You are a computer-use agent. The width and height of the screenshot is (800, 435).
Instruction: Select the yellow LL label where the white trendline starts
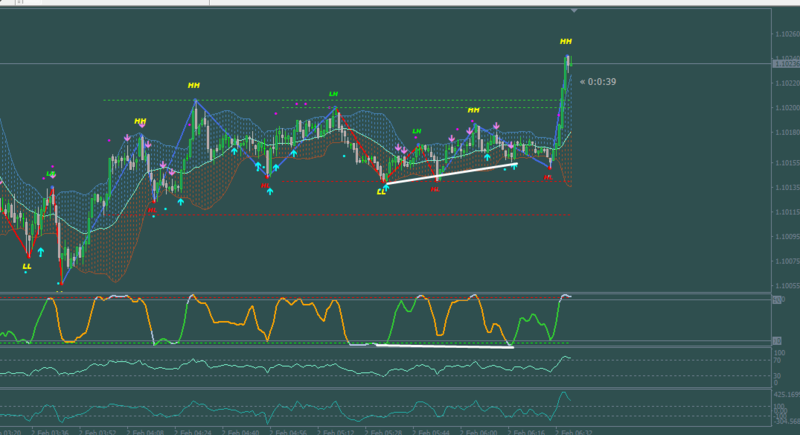381,192
